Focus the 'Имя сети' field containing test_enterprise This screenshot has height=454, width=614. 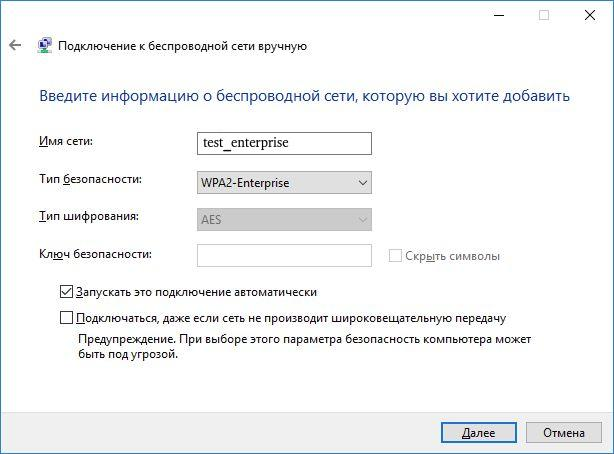[285, 143]
